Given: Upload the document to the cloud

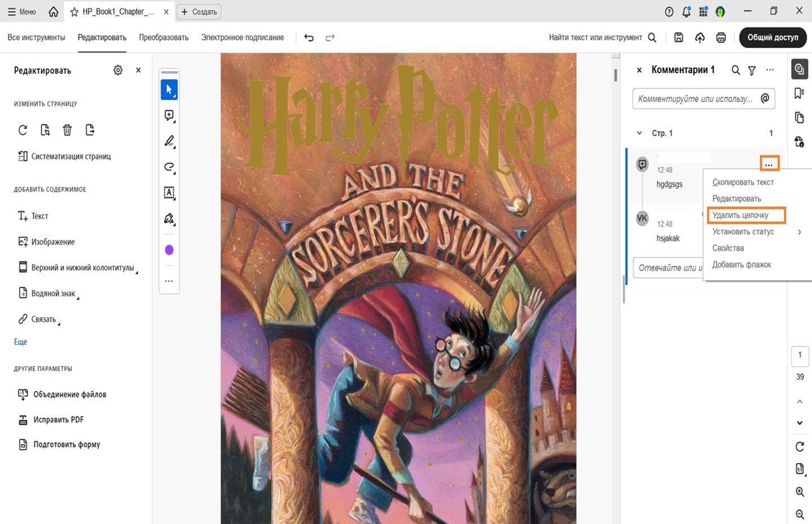Looking at the screenshot, I should click(x=700, y=38).
